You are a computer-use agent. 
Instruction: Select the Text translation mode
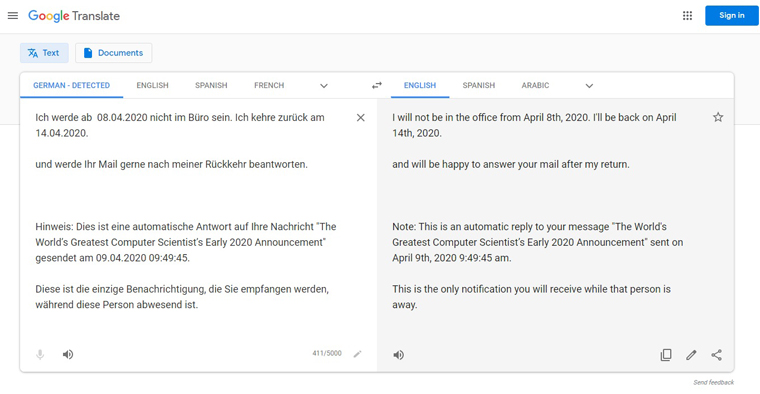44,53
